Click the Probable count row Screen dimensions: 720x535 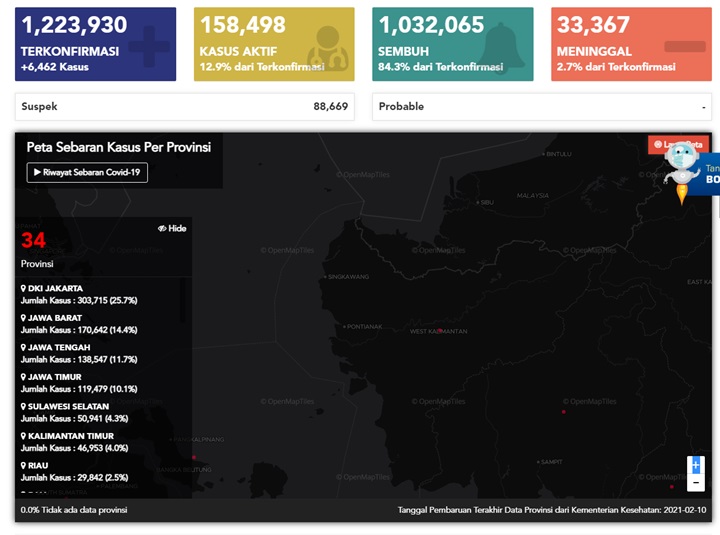pyautogui.click(x=542, y=107)
